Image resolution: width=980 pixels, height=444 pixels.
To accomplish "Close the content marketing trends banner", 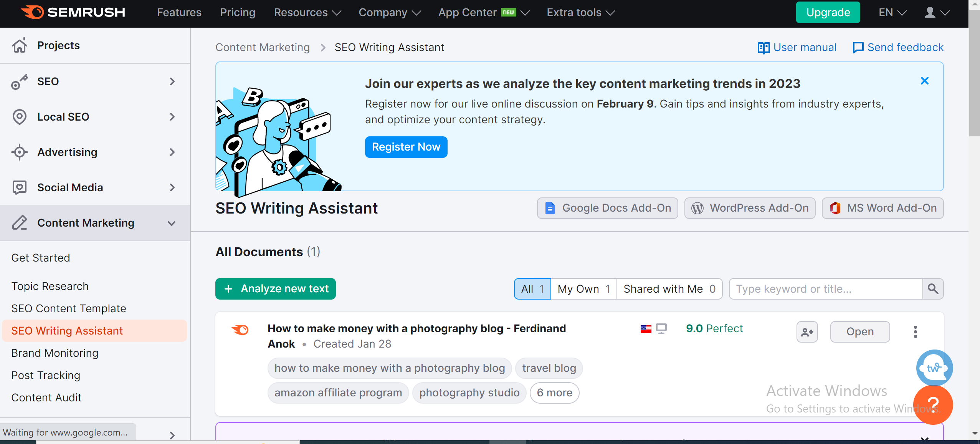I will (925, 81).
